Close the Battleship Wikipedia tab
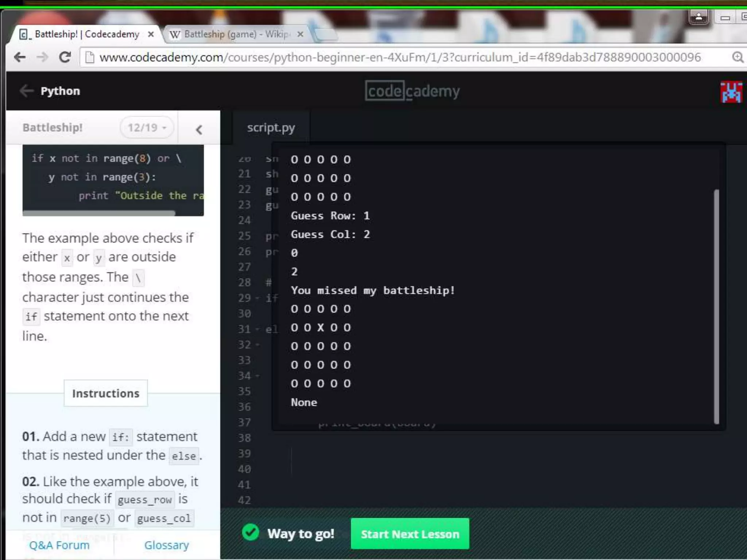The height and width of the screenshot is (560, 747). [300, 34]
